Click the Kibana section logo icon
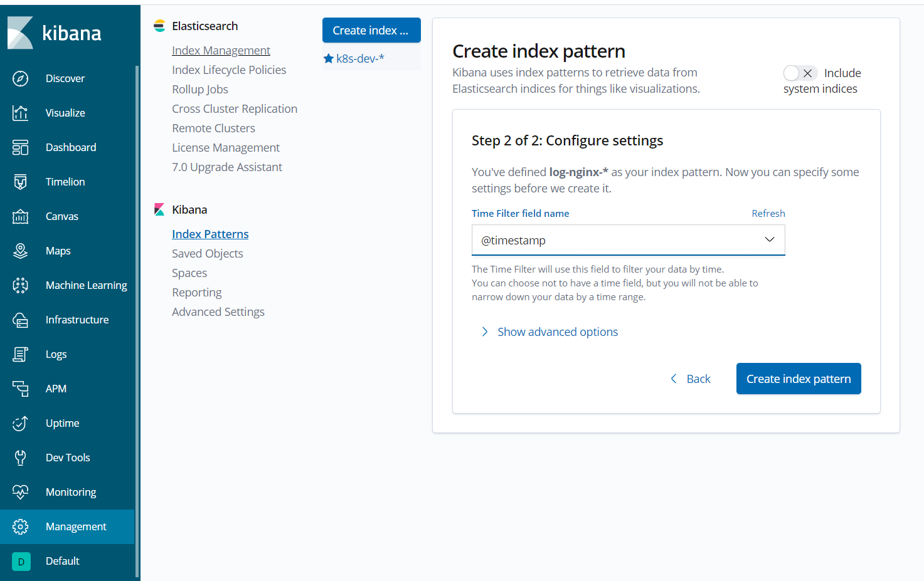This screenshot has height=581, width=924. [159, 209]
